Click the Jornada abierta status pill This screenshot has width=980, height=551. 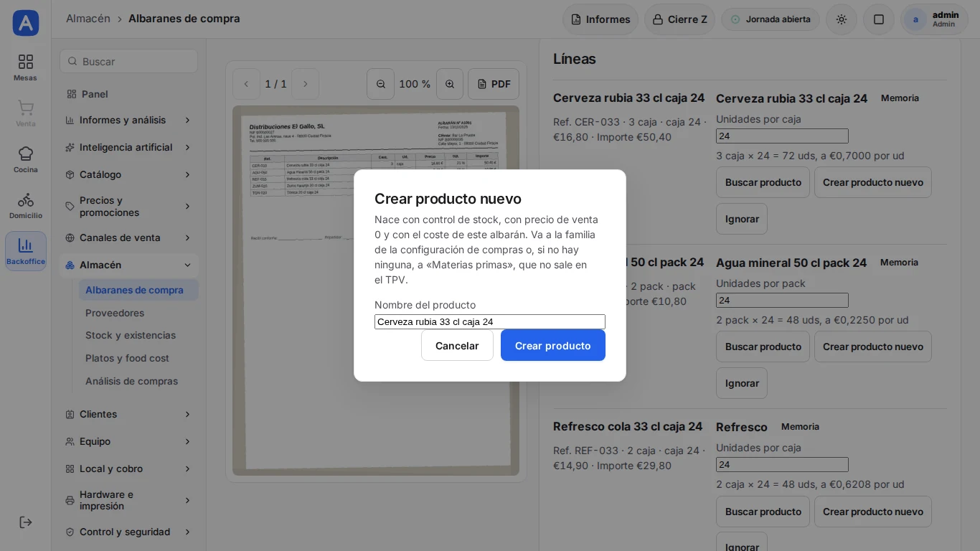pyautogui.click(x=771, y=19)
